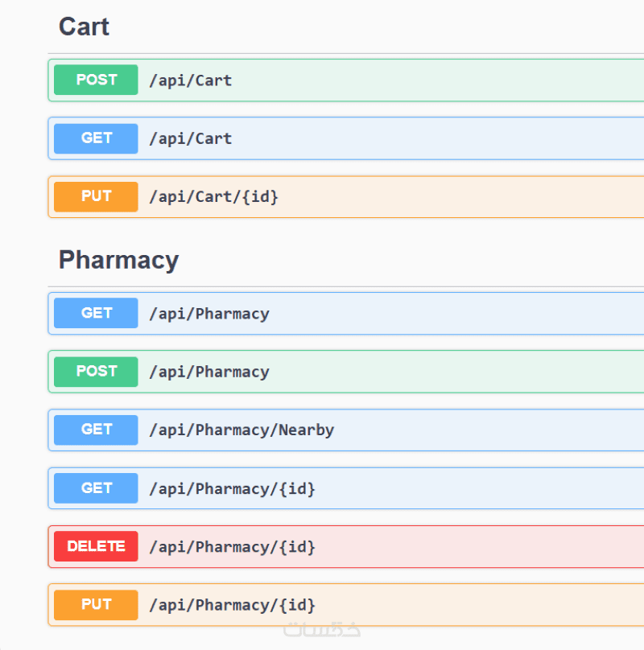
Task: Open the /api/Pharmacy/Nearby endpoint path
Action: click(x=241, y=430)
